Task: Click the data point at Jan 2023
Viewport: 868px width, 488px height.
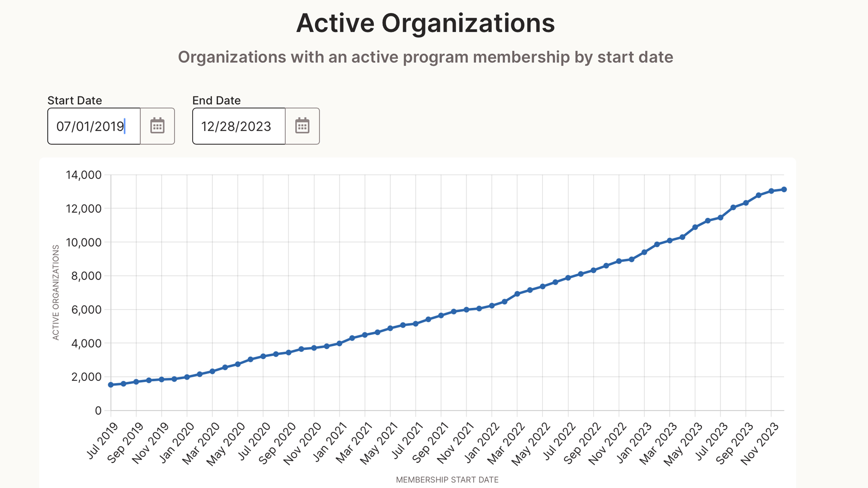Action: (644, 252)
